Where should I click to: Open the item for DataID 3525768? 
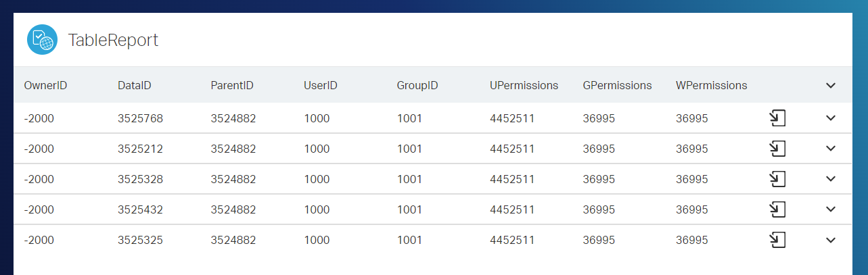click(777, 118)
